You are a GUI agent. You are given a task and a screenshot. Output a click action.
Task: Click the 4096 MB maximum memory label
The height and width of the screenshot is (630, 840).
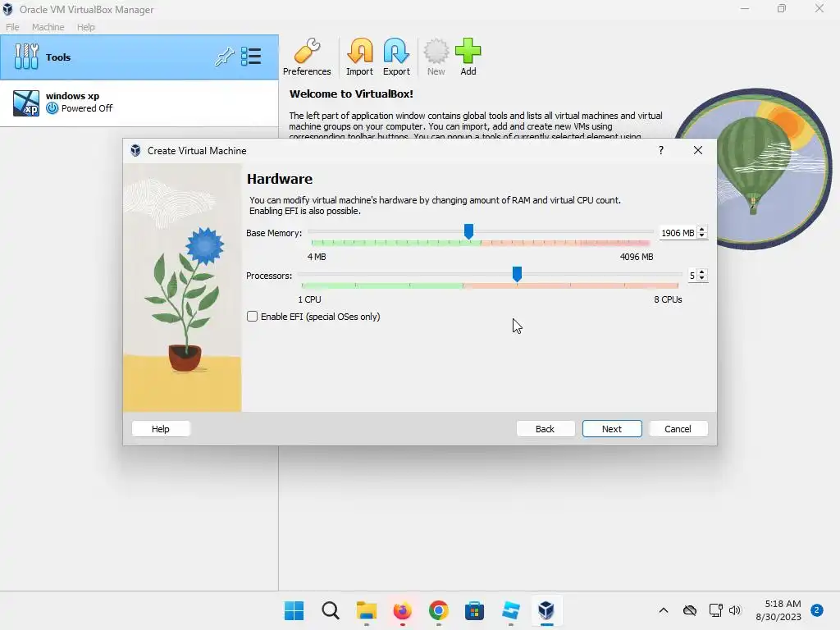click(637, 257)
